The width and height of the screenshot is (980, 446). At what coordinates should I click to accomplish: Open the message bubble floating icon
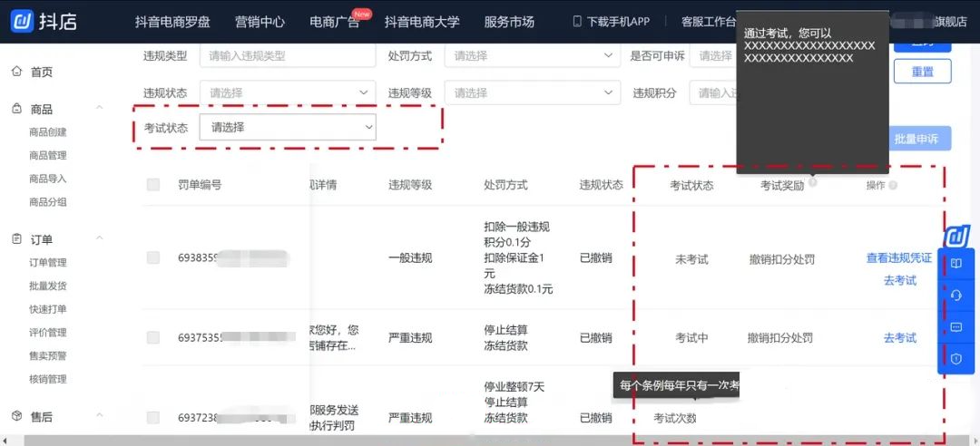coord(955,327)
